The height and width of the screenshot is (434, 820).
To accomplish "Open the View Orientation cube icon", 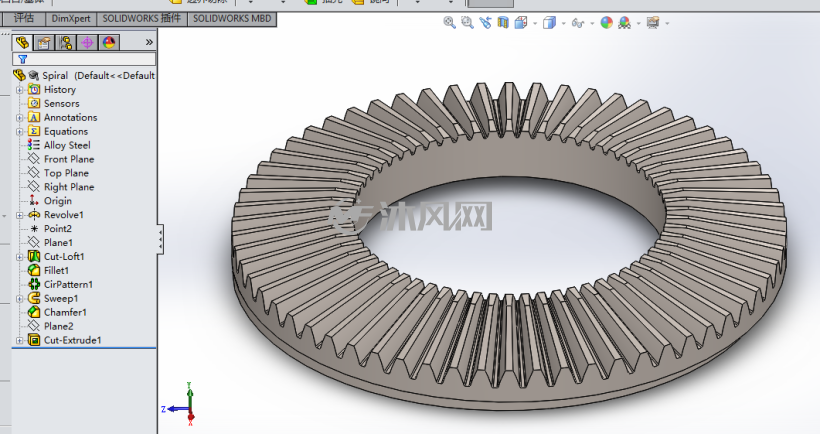I will [521, 22].
